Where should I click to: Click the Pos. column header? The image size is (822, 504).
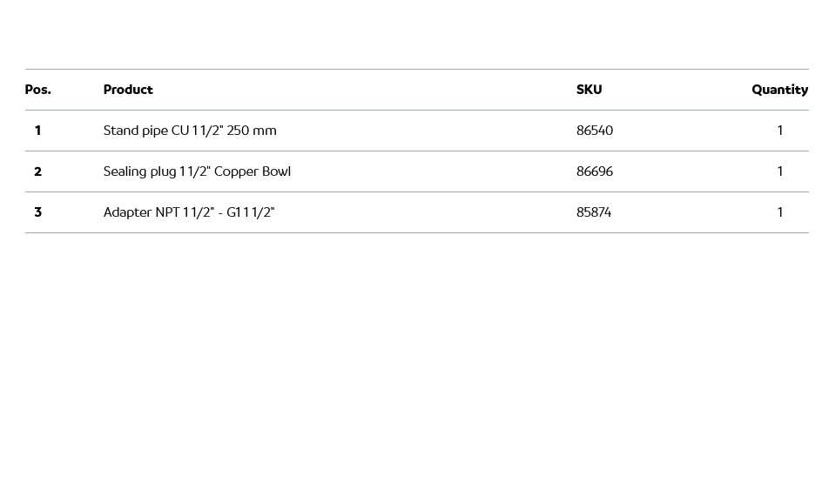[37, 90]
